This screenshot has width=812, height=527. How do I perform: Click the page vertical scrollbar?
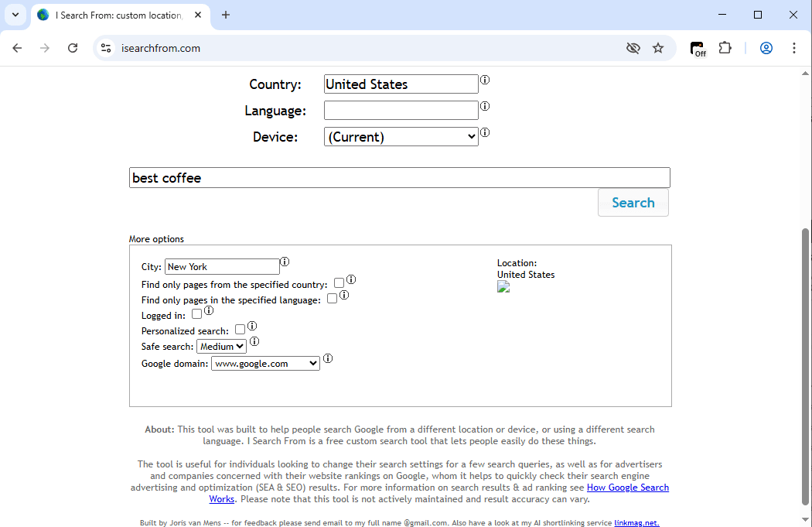[805, 364]
